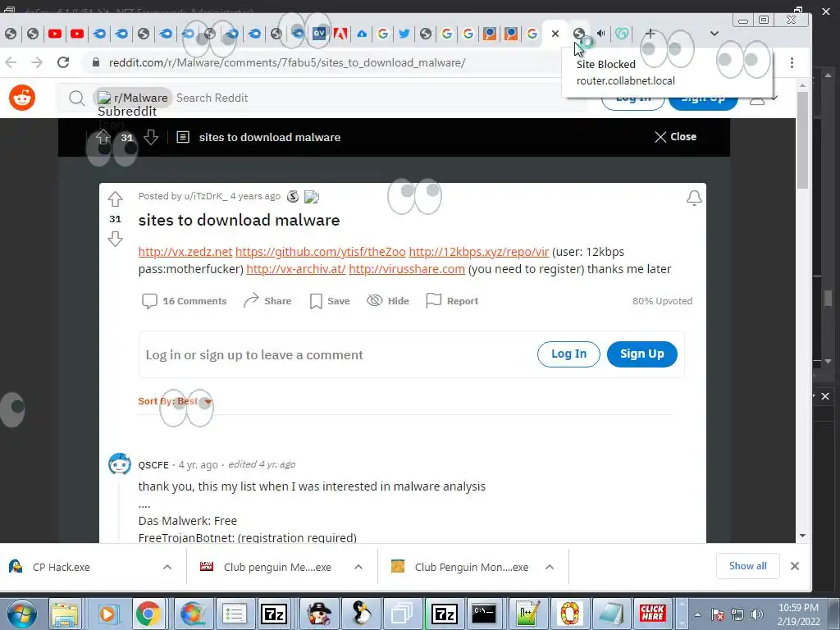Open Command Prompt from taskbar
Image resolution: width=840 pixels, height=630 pixels.
[484, 614]
